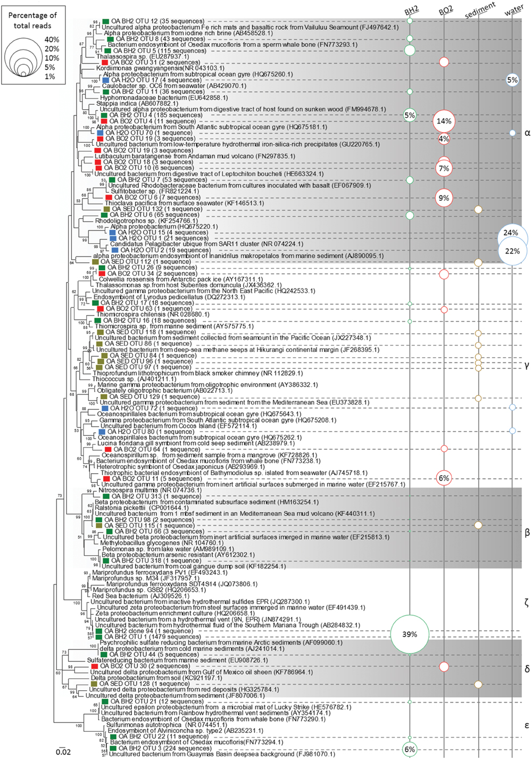Screen dimensions: 532x759
Task: Select 'OA H2O OTU 1 (21 sequences)' label
Action: pyautogui.click(x=163, y=238)
